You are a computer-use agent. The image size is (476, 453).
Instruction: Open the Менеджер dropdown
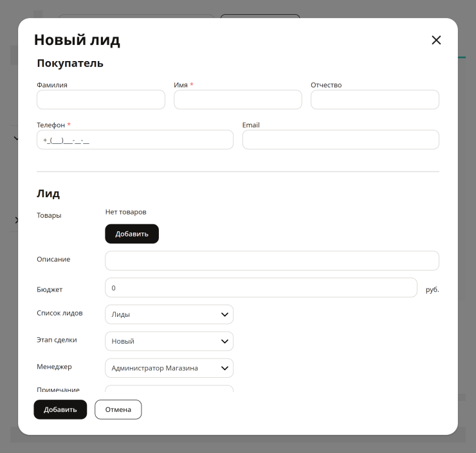tap(169, 368)
